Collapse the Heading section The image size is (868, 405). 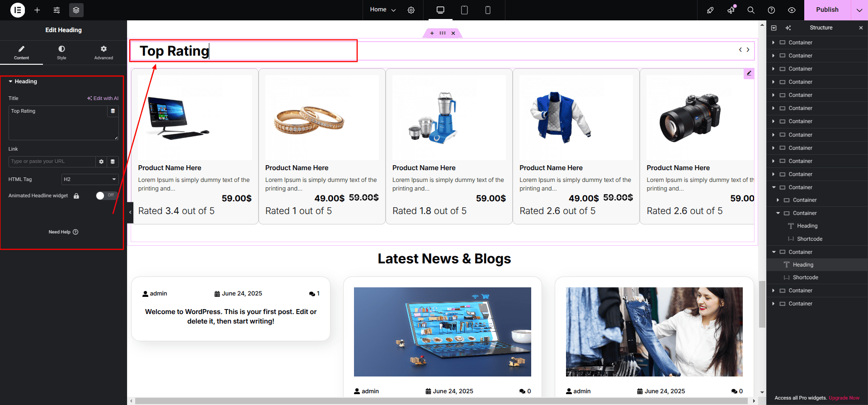pyautogui.click(x=23, y=81)
